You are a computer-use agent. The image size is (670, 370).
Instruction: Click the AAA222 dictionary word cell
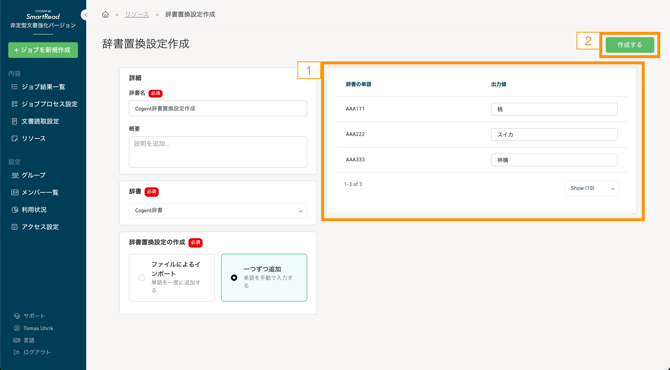(355, 134)
